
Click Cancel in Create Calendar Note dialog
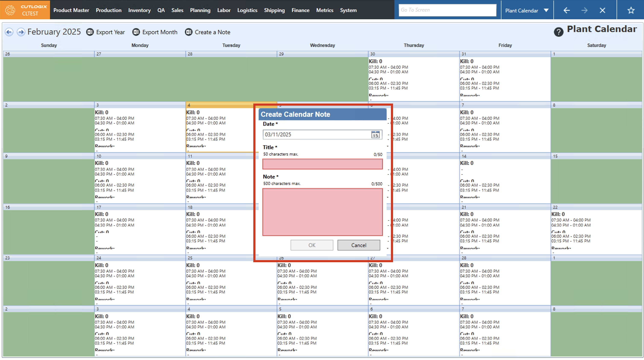pos(358,245)
